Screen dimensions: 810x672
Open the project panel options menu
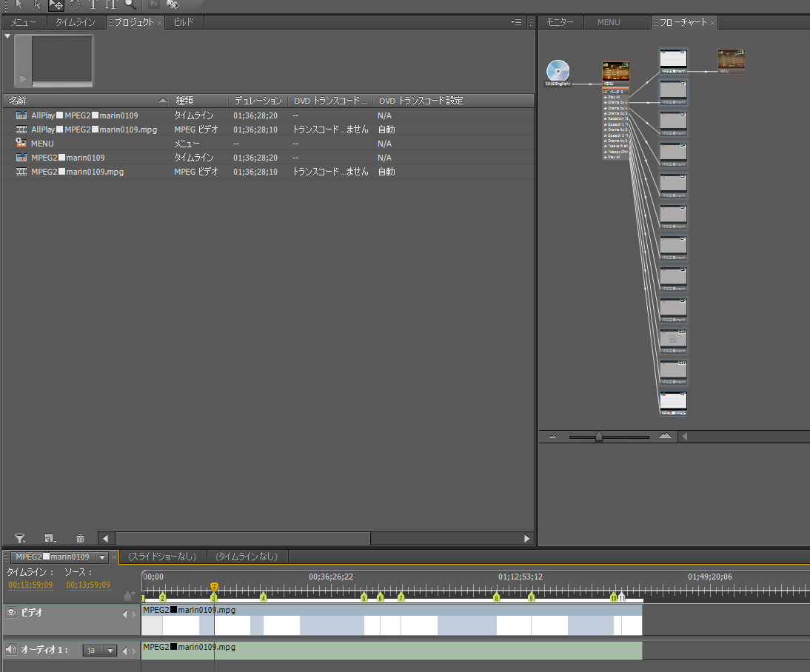[516, 21]
